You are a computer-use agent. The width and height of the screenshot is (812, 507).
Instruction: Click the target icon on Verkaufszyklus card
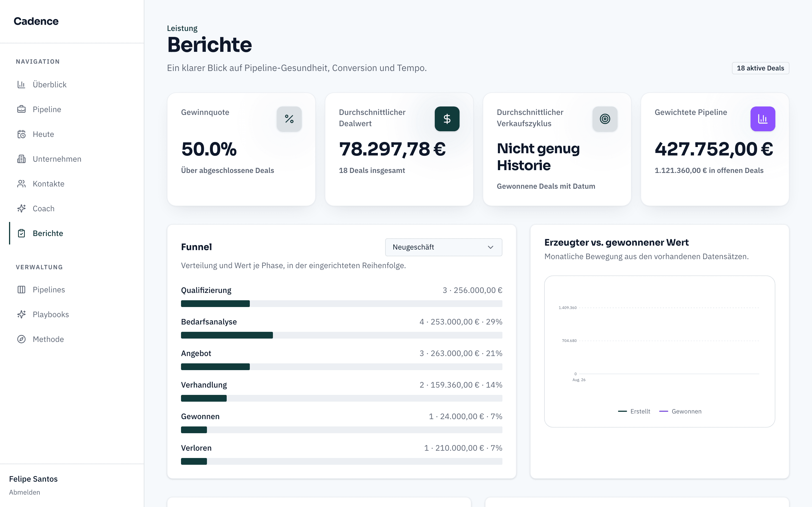coord(605,119)
